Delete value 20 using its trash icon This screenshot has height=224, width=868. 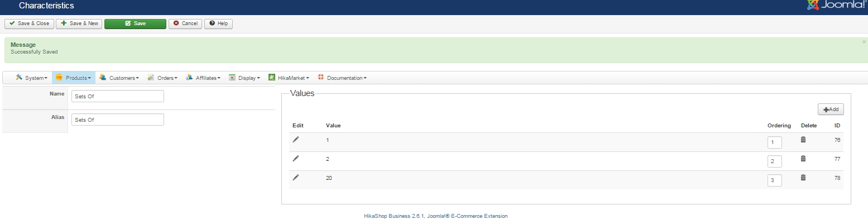click(803, 178)
